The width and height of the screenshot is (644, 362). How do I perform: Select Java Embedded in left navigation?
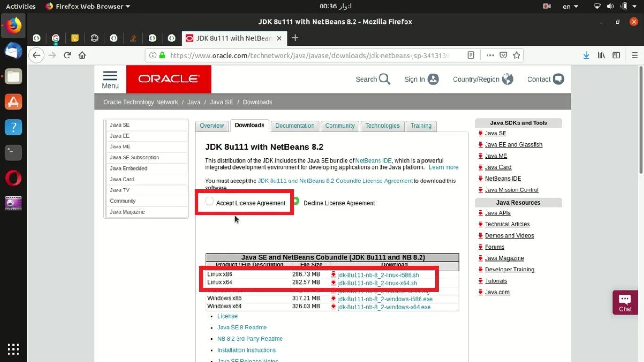[147, 168]
